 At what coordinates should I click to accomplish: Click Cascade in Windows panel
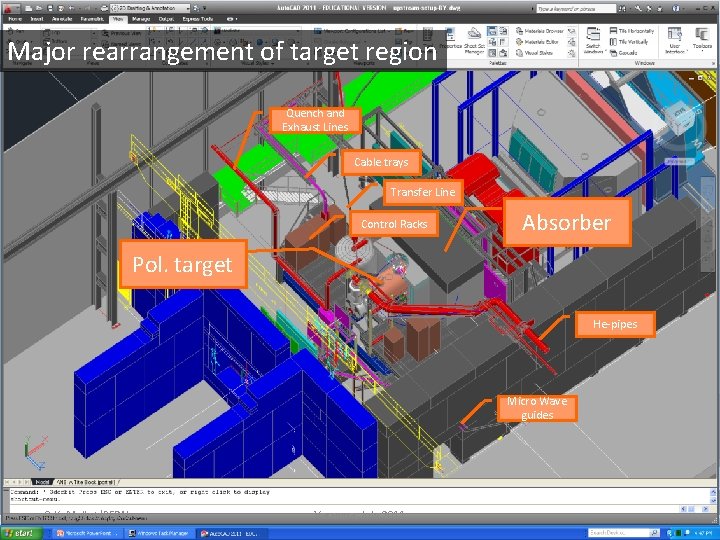pos(624,53)
